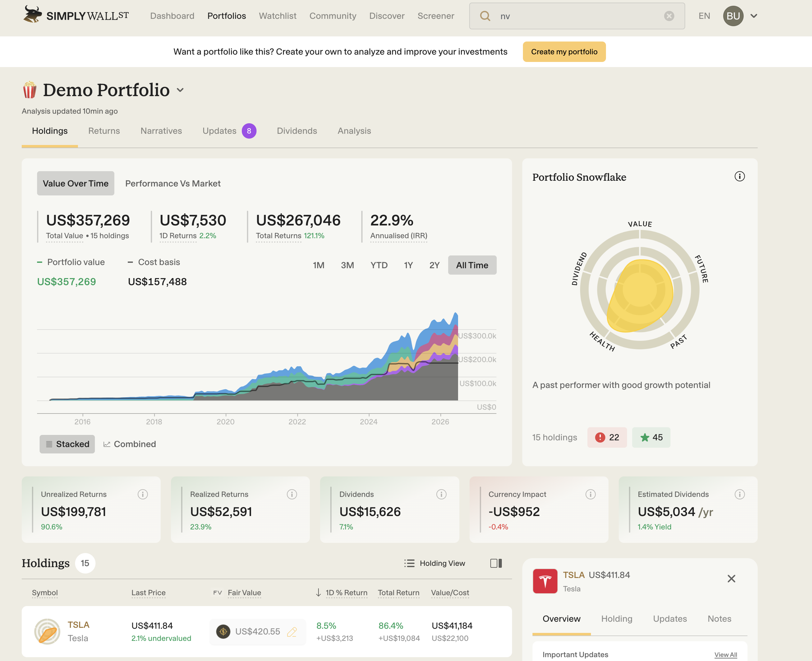Viewport: 812px width, 661px height.
Task: Sort by Symbol column header
Action: click(x=45, y=592)
